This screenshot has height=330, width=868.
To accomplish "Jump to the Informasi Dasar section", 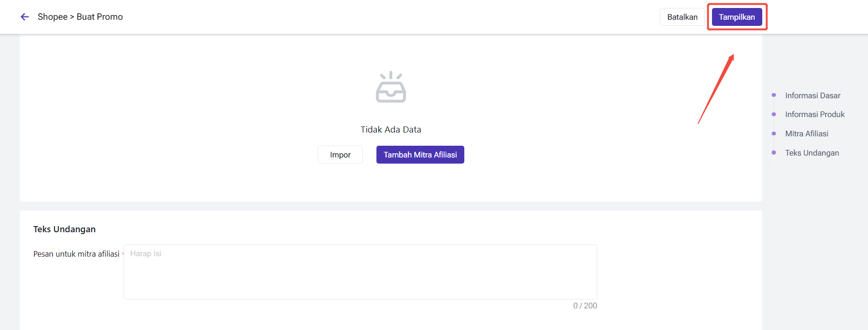I will [813, 95].
